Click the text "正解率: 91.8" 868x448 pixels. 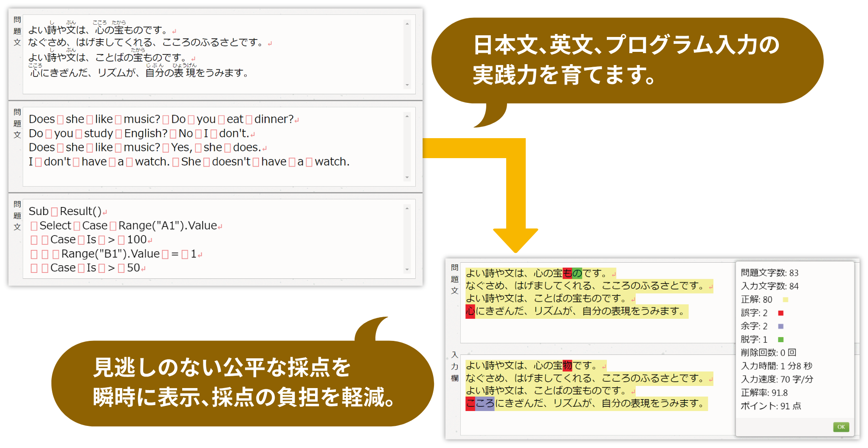click(764, 393)
